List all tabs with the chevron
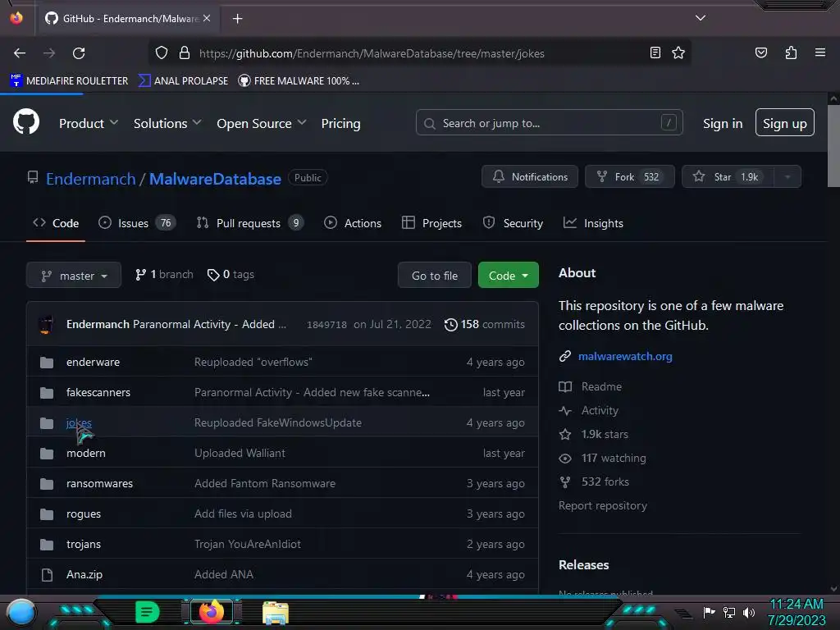 (701, 18)
